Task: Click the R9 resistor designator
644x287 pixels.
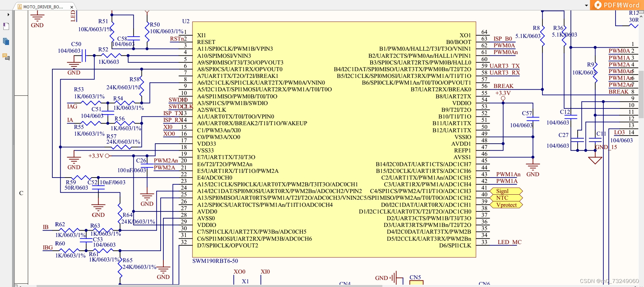Action: pyautogui.click(x=590, y=64)
